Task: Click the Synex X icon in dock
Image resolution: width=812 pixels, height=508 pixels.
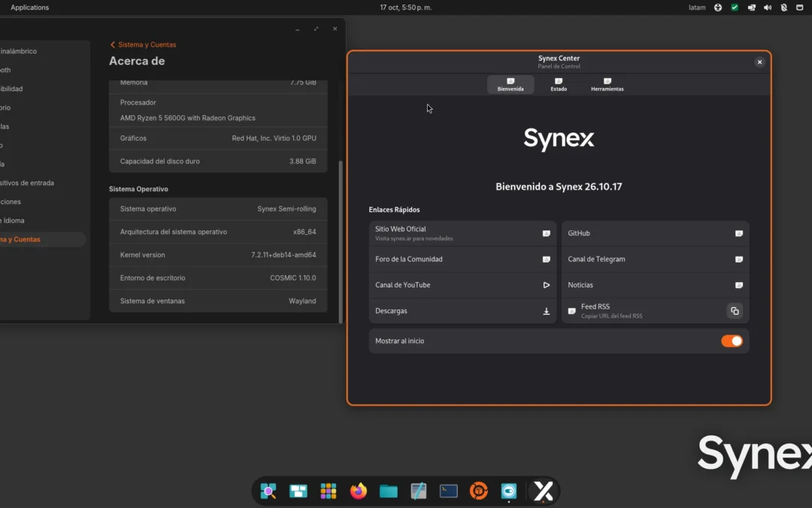Action: point(544,491)
